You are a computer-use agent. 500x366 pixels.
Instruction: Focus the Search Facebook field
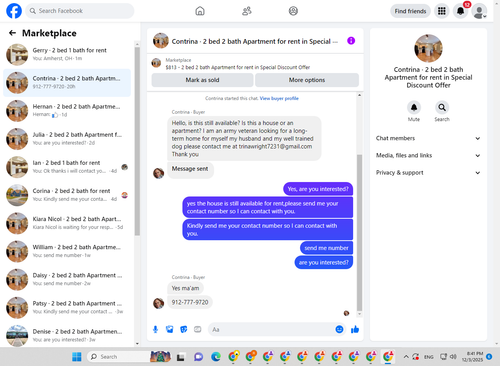(x=80, y=11)
